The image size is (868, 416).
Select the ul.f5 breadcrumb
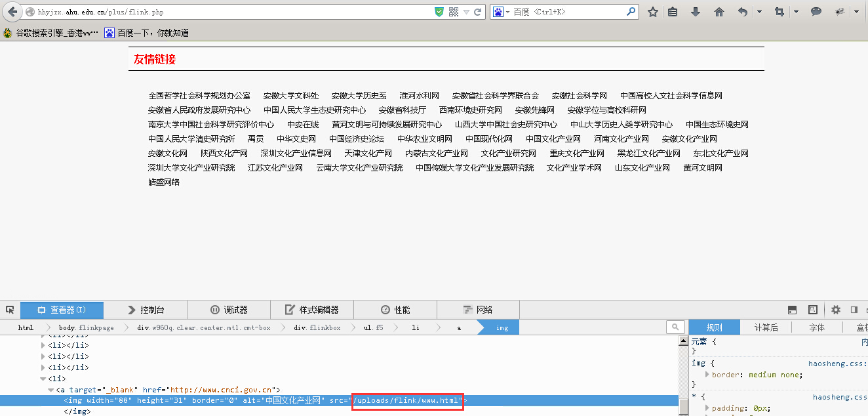point(373,327)
